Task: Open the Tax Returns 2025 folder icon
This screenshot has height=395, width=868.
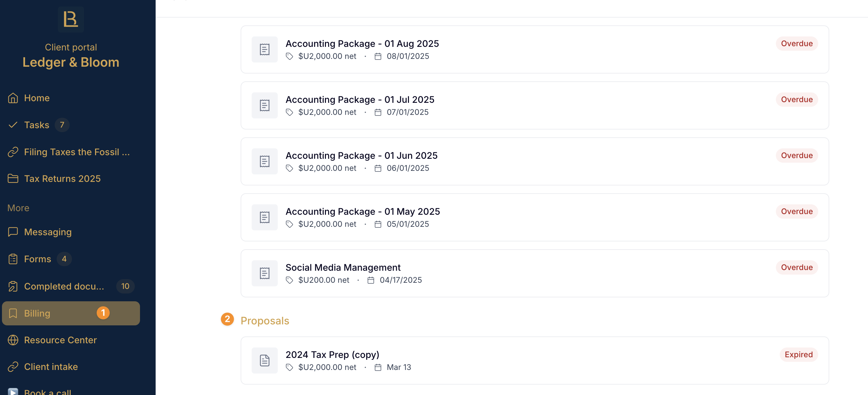Action: tap(13, 179)
